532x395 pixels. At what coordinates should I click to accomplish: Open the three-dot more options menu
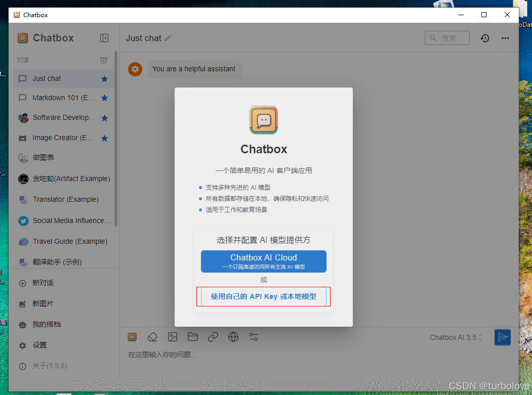[505, 38]
